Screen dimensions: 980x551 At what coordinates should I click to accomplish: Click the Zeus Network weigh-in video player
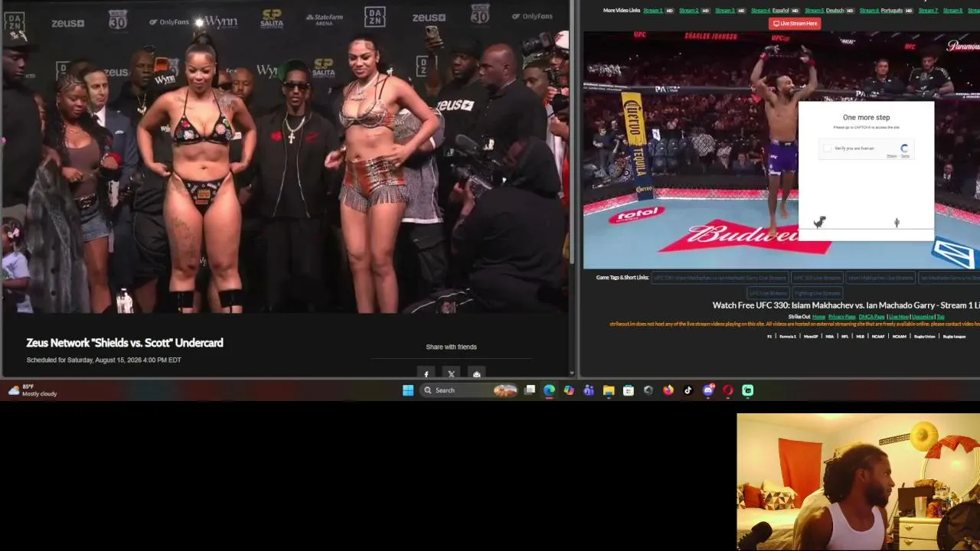pyautogui.click(x=284, y=157)
